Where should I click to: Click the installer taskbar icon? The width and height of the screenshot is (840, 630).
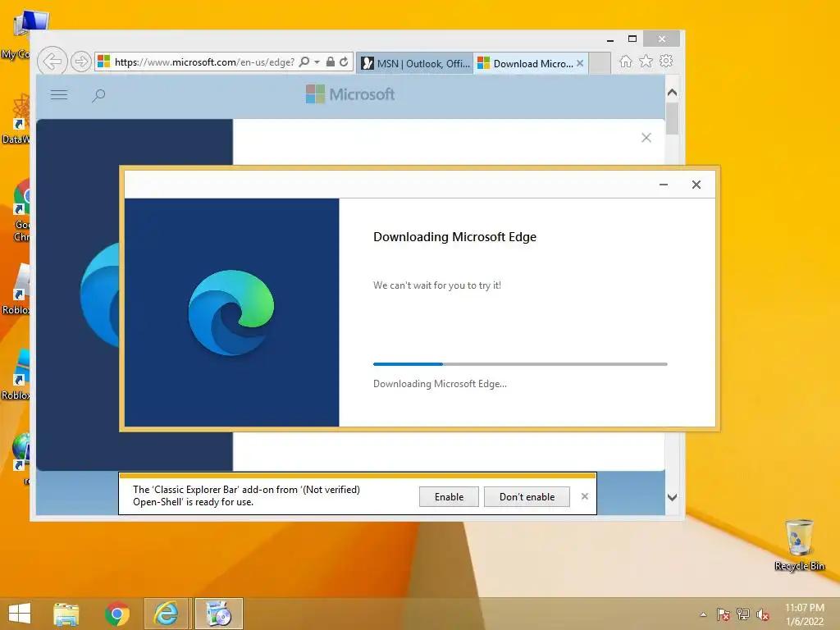click(x=218, y=614)
